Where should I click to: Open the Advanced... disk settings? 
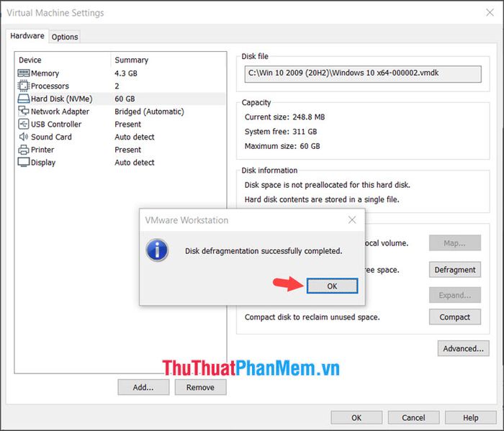click(463, 348)
